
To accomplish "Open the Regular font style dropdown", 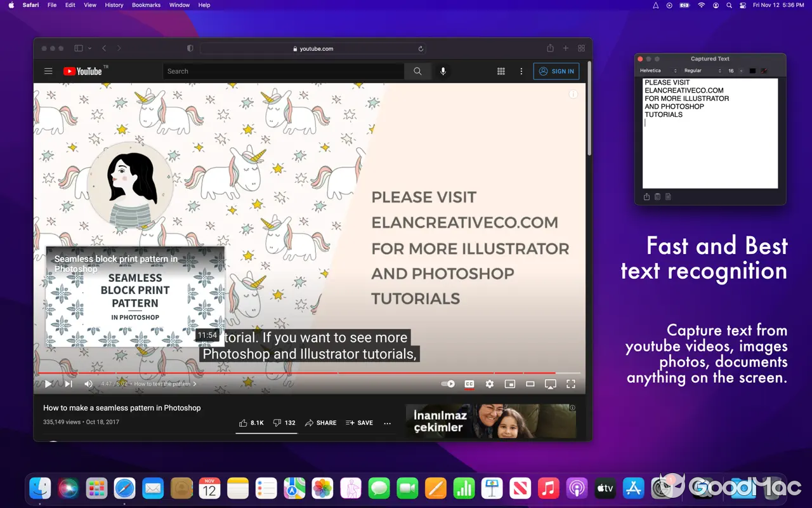I will (702, 70).
